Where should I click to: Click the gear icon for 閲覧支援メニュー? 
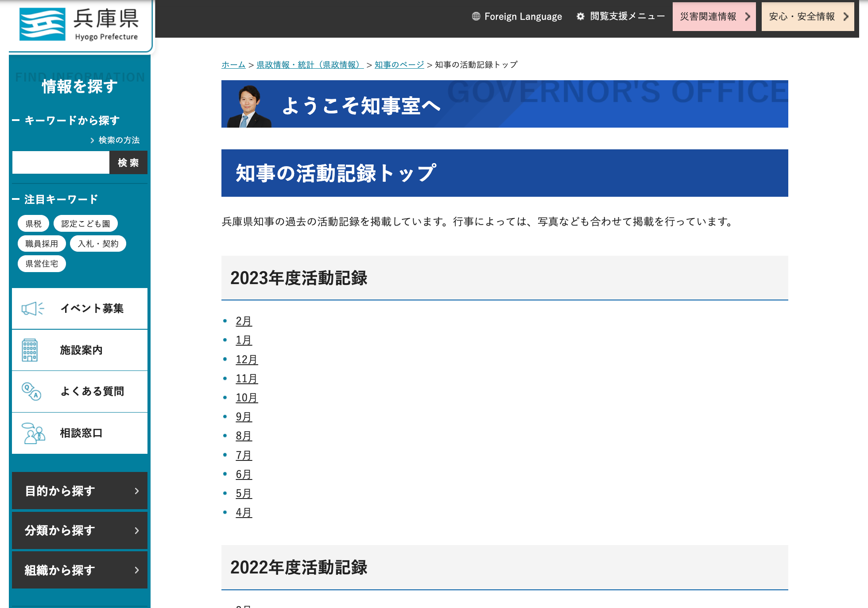coord(580,16)
